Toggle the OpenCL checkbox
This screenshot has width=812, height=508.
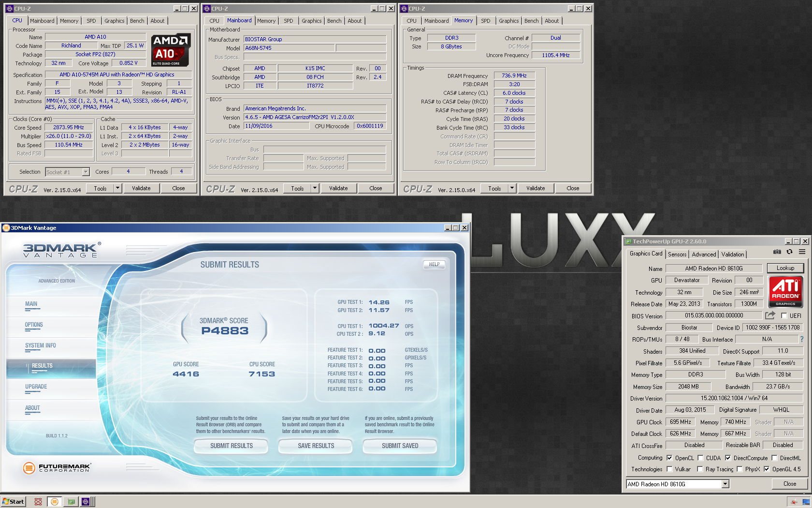coord(669,458)
